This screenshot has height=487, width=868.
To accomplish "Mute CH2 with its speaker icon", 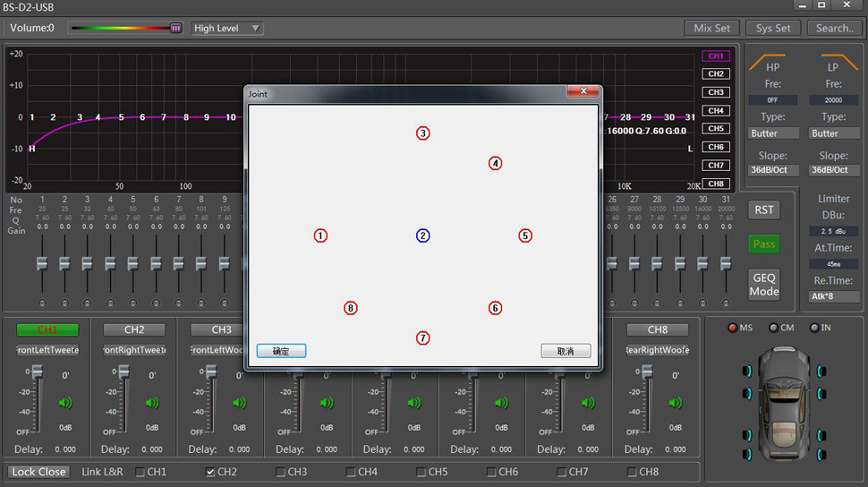I will point(152,403).
